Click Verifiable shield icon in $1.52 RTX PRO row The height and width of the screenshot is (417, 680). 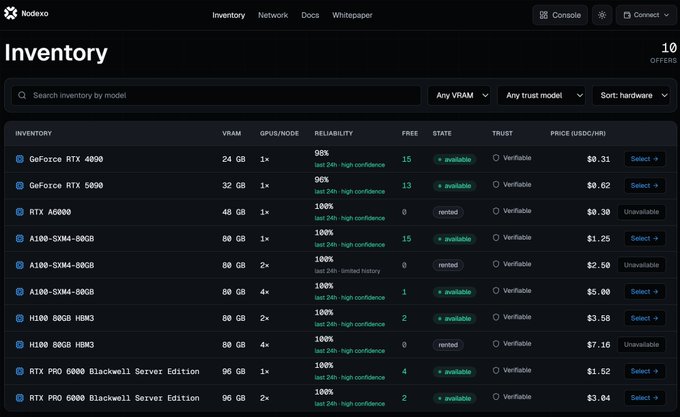click(x=496, y=370)
